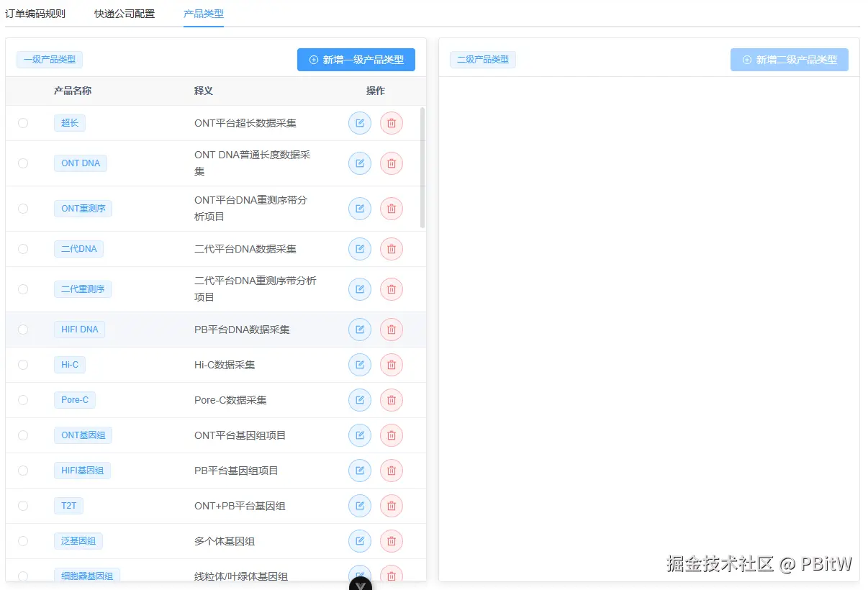Switch to the 订单编码规则 tab
This screenshot has width=868, height=590.
click(35, 14)
